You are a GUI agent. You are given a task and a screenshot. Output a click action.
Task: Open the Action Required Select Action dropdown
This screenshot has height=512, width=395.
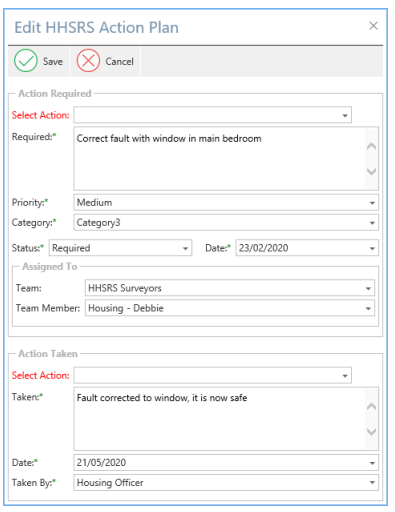[x=345, y=115]
